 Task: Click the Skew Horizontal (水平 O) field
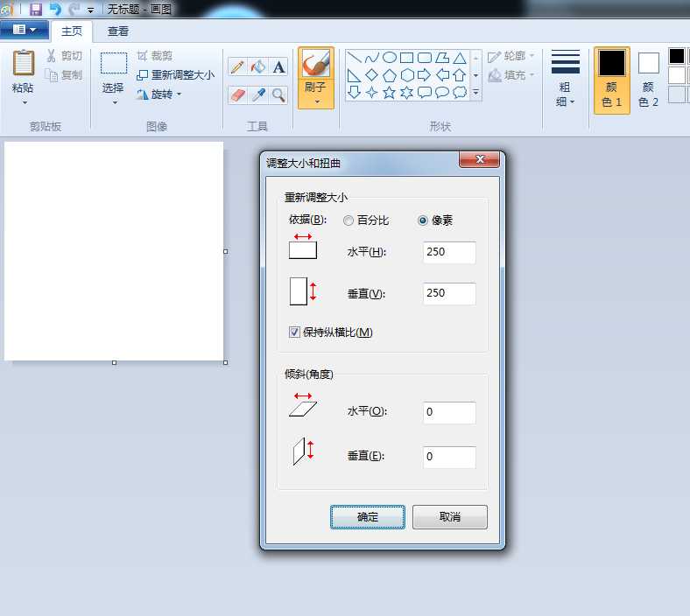tap(449, 412)
